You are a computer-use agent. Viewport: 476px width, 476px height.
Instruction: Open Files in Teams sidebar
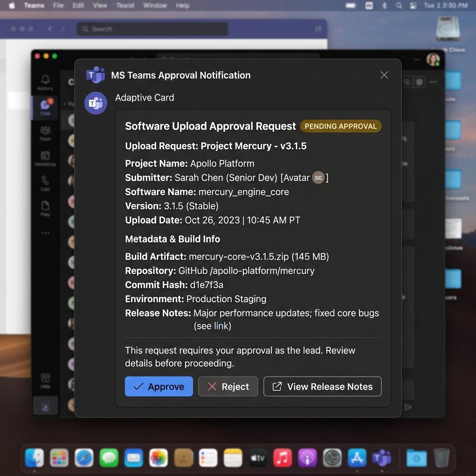(45, 208)
